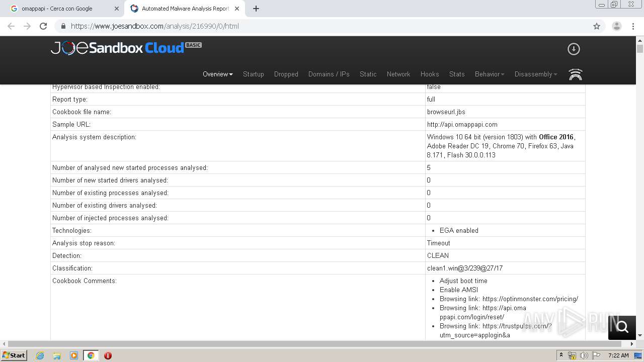Screen dimensions: 644x362
Task: Click the download report icon
Action: click(x=574, y=49)
